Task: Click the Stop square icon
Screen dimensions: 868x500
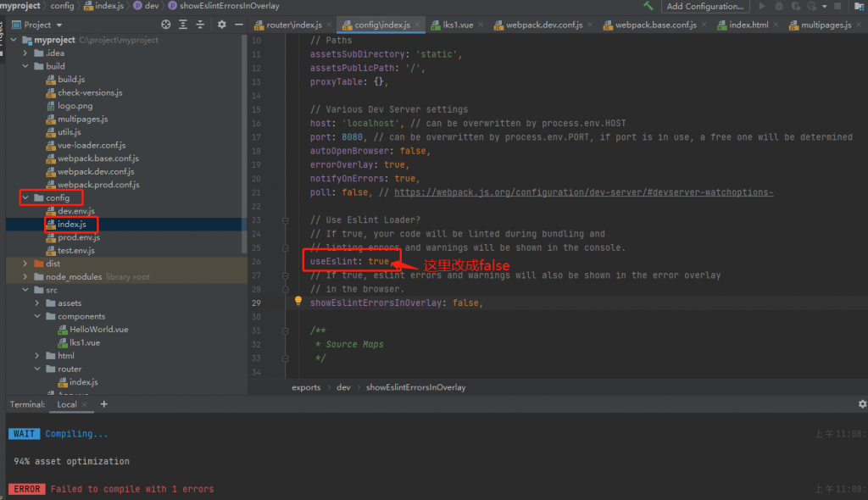Action: point(837,6)
